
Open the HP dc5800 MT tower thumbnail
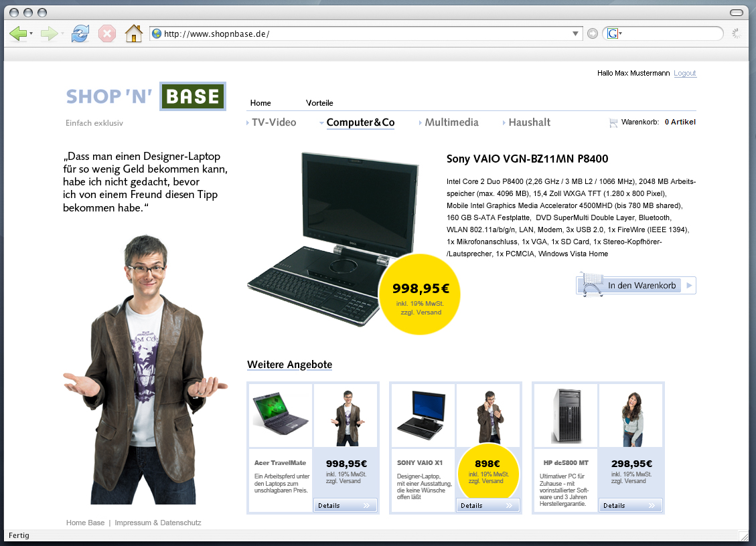566,416
